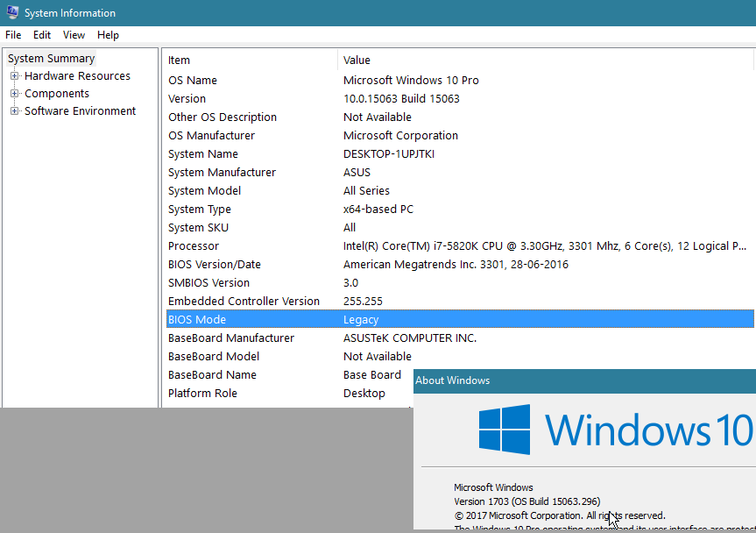Image resolution: width=756 pixels, height=533 pixels.
Task: Select the OS Manufacturer row
Action: click(460, 136)
